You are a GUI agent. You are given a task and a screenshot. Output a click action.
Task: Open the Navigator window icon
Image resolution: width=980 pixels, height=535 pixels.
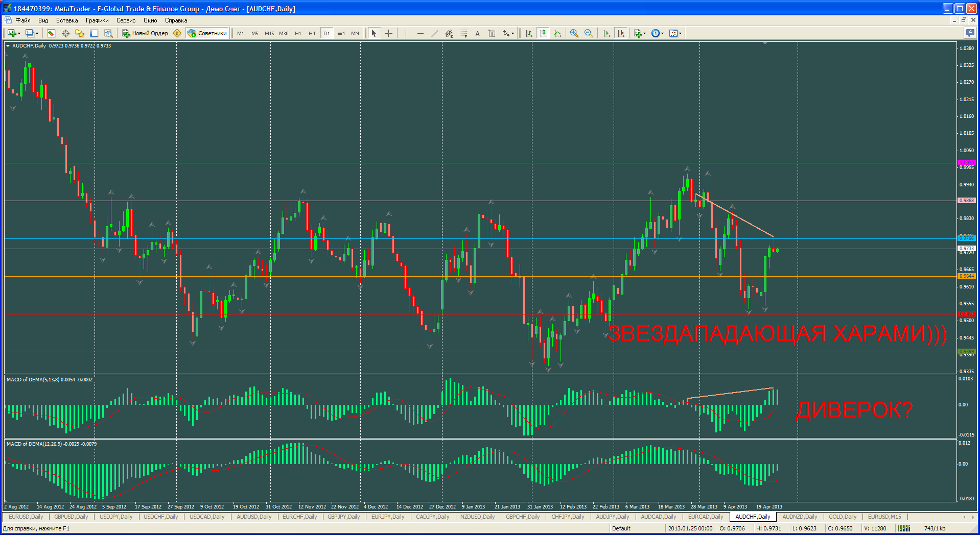pyautogui.click(x=80, y=33)
